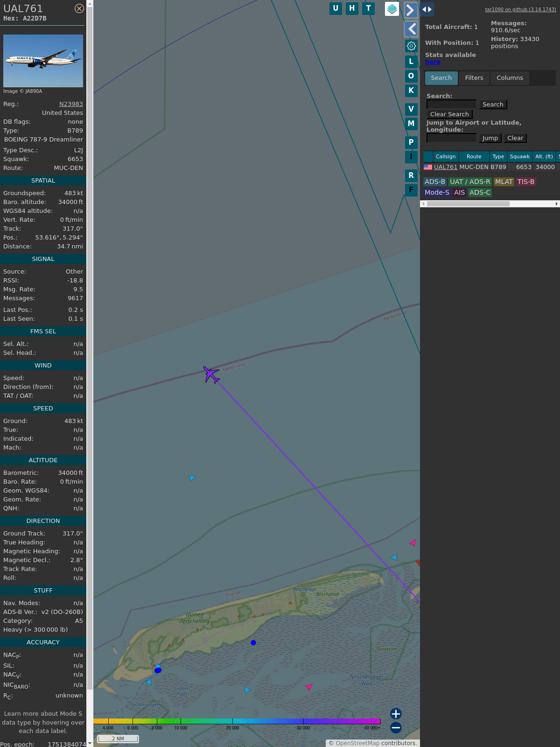Click the OpenStreetMap attribution link

tap(357, 743)
